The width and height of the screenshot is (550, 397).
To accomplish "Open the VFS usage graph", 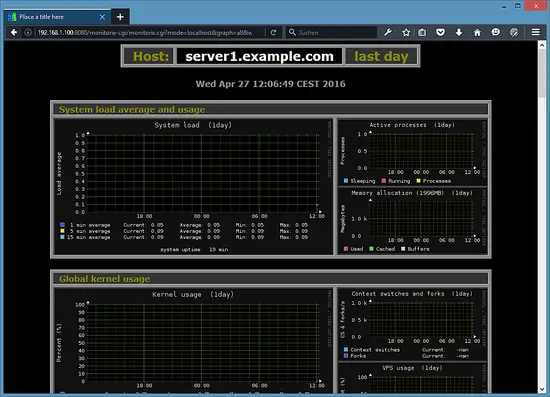I will coord(412,378).
